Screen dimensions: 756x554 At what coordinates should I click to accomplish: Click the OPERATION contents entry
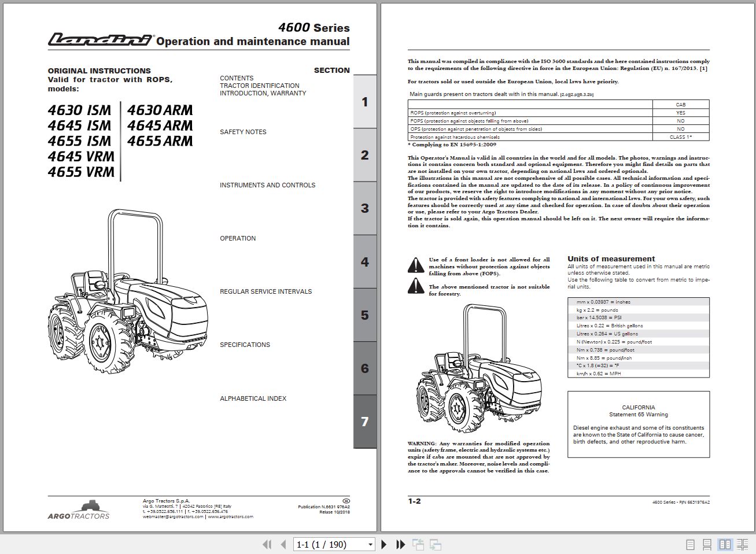238,238
